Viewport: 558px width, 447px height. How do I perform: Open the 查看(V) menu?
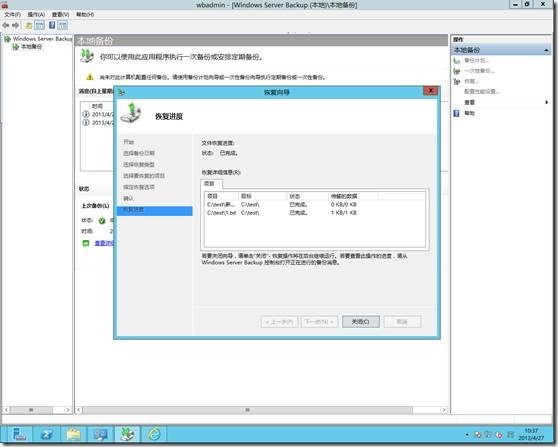tap(60, 14)
